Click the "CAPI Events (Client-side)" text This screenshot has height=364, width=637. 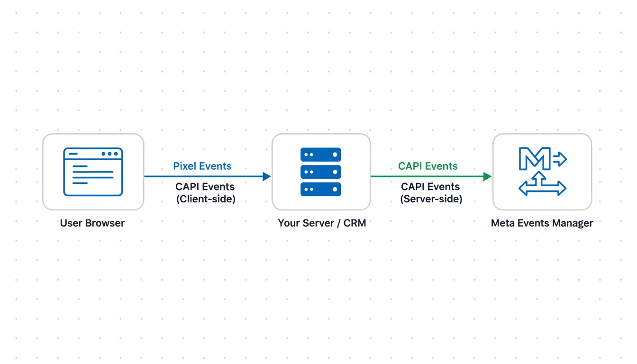point(205,193)
